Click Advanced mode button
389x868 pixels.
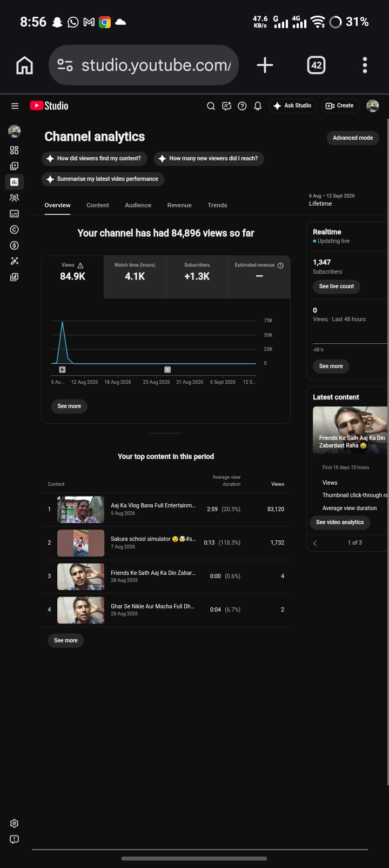(x=353, y=138)
